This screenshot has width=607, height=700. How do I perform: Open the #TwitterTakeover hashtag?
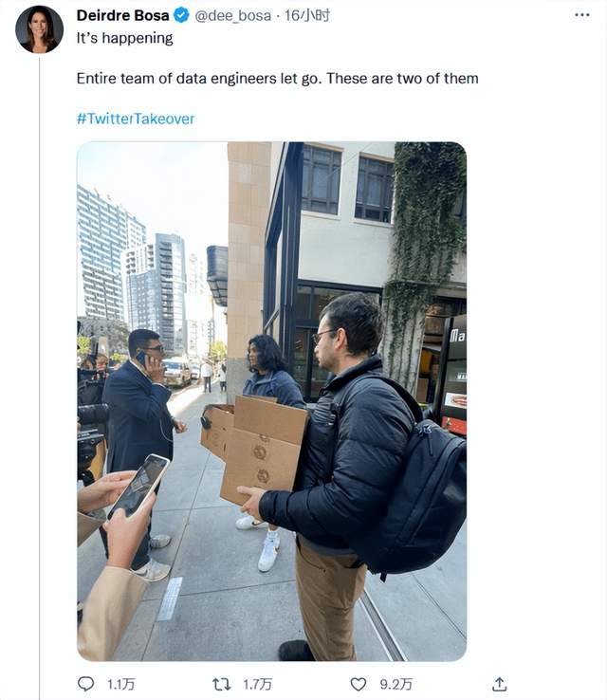pyautogui.click(x=136, y=119)
